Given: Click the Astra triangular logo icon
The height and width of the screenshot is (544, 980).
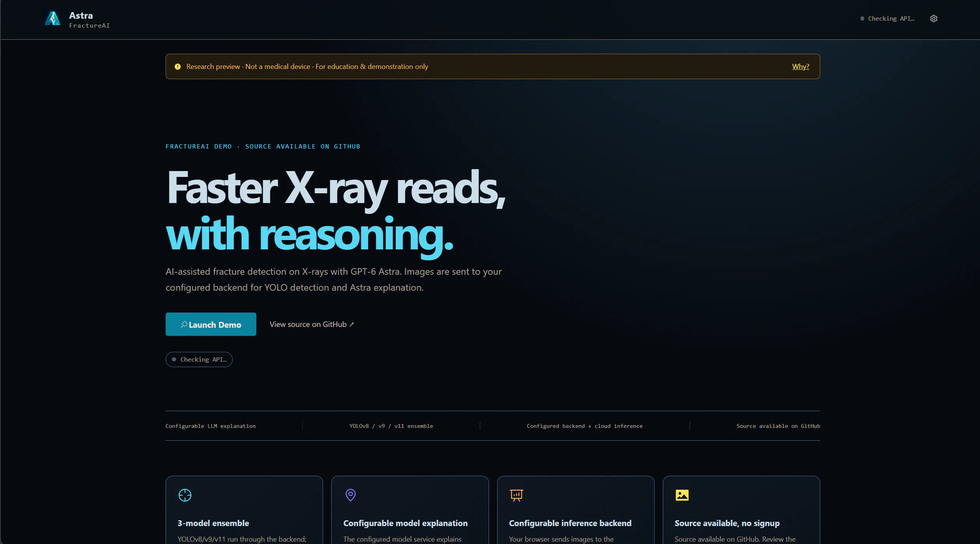Looking at the screenshot, I should 53,18.
